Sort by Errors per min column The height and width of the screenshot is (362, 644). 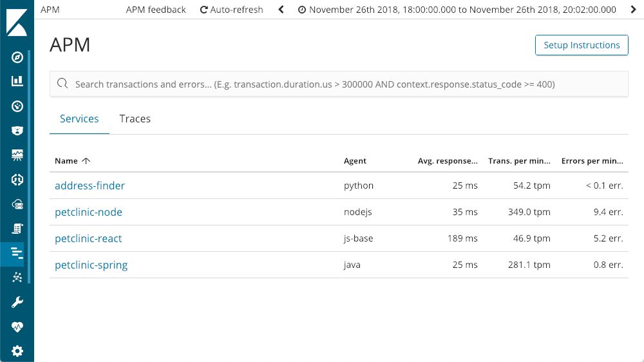click(x=592, y=160)
